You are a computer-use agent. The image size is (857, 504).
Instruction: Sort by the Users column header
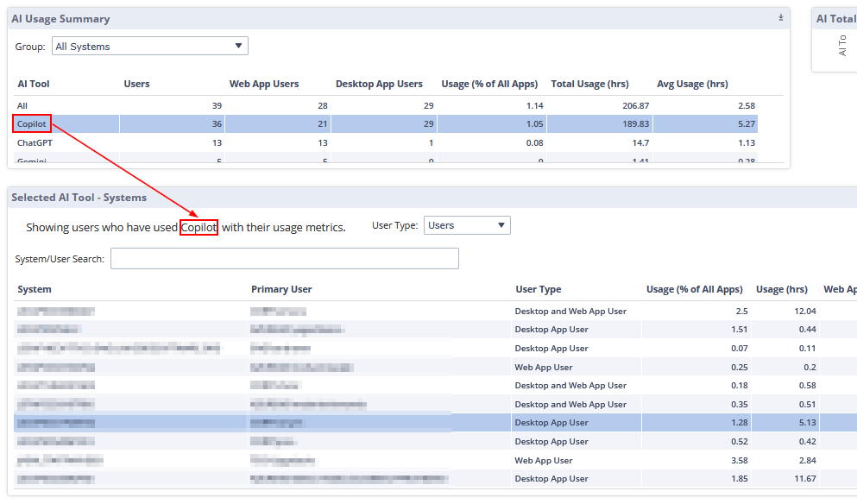point(136,84)
